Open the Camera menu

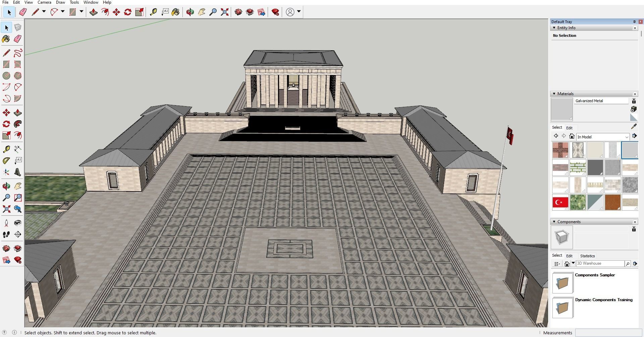pyautogui.click(x=44, y=2)
